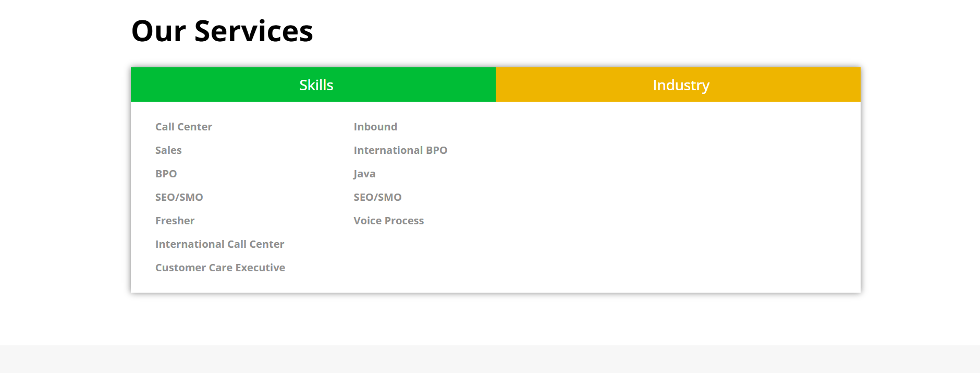Open SEO/SMO link below Java

click(x=377, y=197)
